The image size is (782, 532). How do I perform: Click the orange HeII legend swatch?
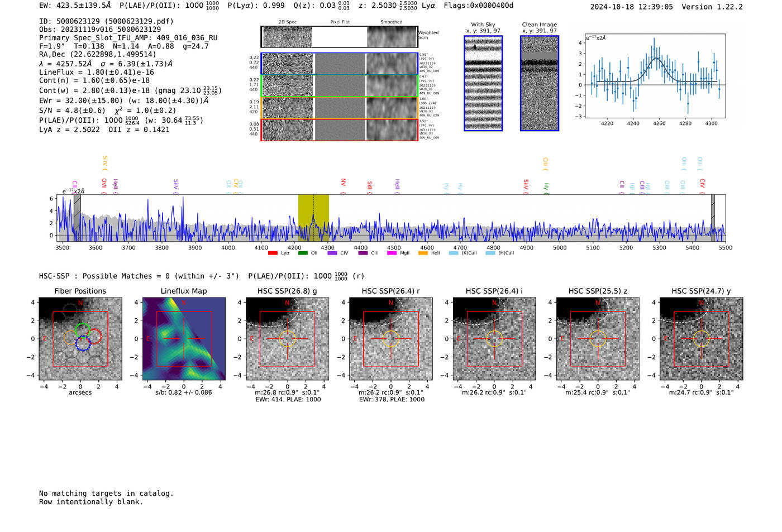coord(423,253)
